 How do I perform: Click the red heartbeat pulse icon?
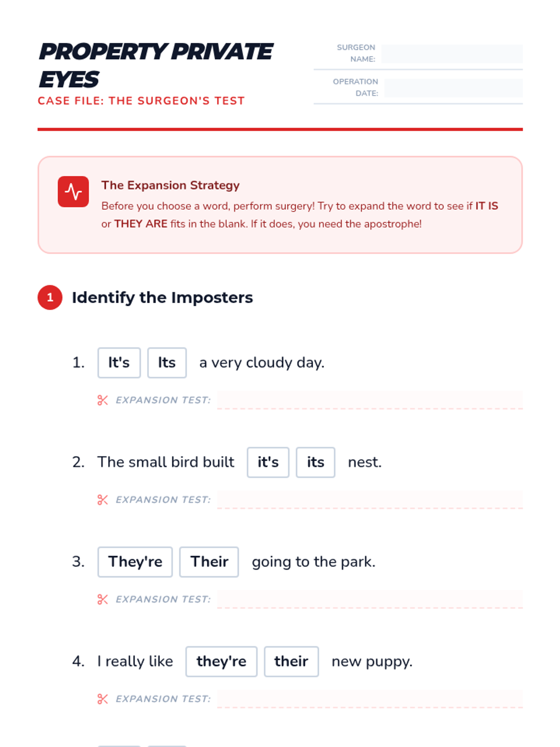click(73, 191)
